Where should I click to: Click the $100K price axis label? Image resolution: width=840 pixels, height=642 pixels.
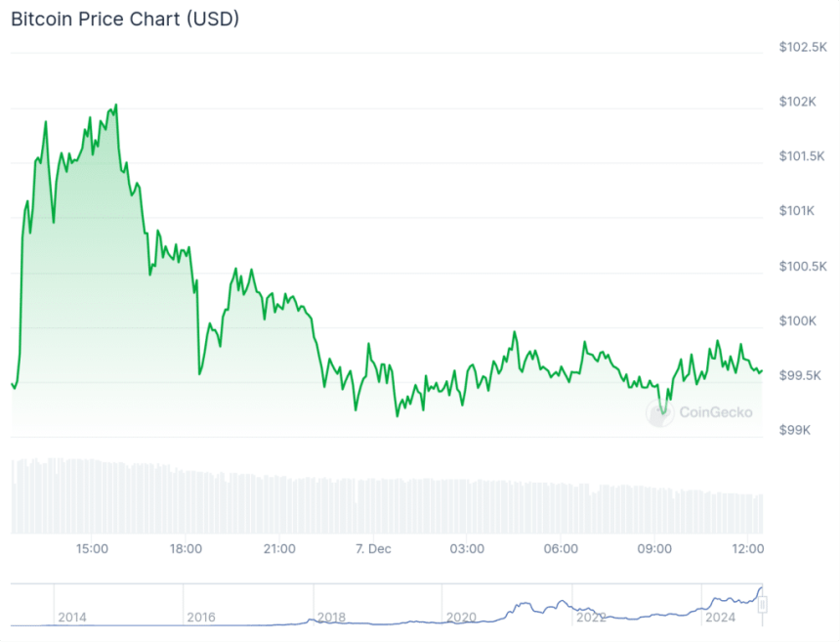click(x=798, y=321)
